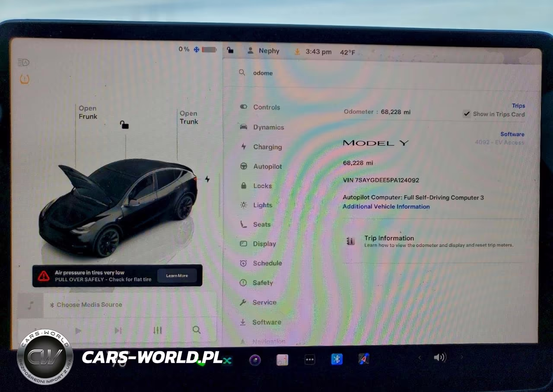Viewport: 553px width, 392px height.
Task: Open Additional Vehicle Information link
Action: coord(386,206)
